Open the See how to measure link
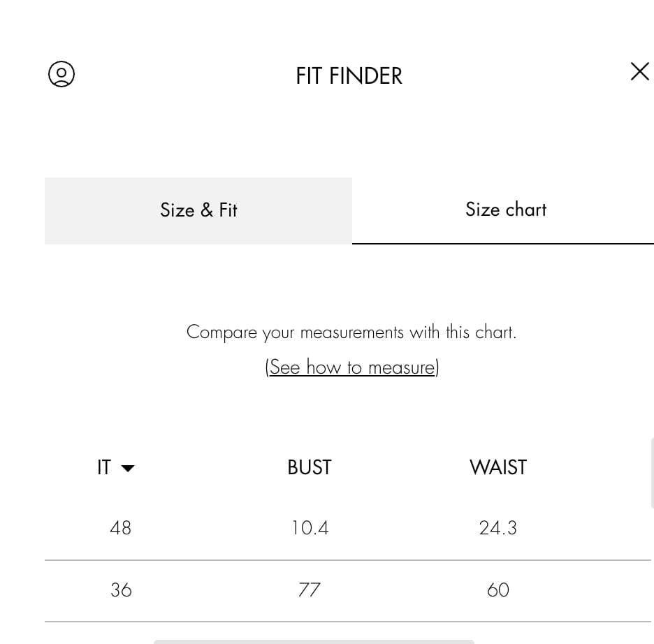Viewport: 654px width, 644px height. point(351,367)
